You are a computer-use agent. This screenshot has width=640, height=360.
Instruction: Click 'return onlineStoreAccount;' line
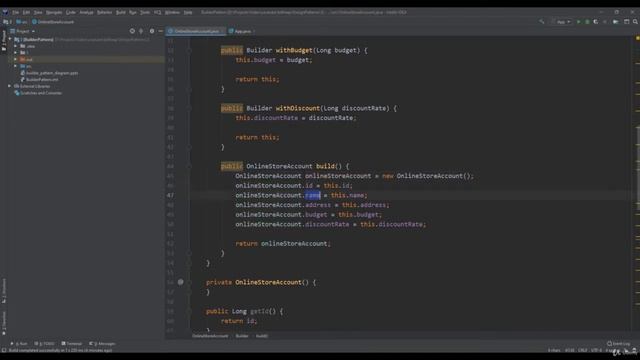tap(283, 244)
